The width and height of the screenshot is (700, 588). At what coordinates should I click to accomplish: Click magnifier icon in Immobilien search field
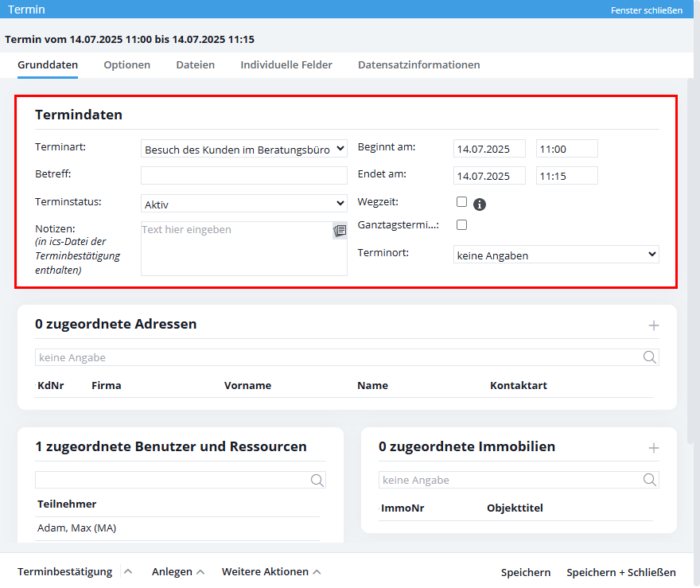(650, 480)
